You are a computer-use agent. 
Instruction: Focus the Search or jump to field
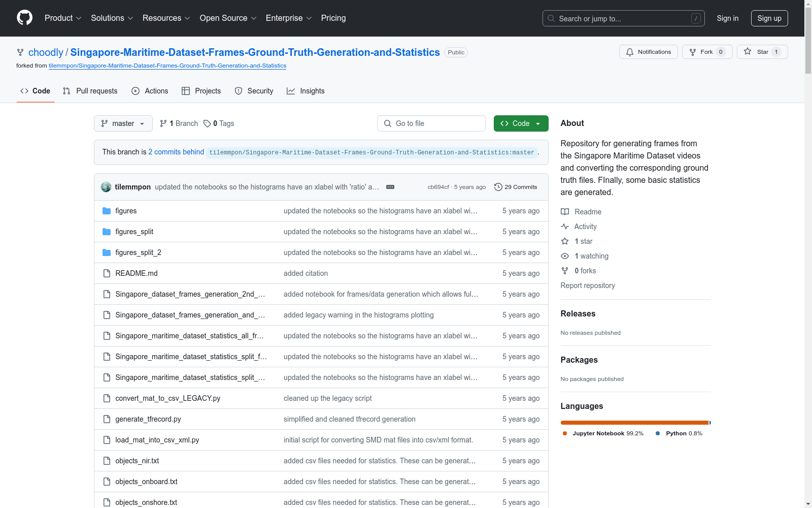624,18
